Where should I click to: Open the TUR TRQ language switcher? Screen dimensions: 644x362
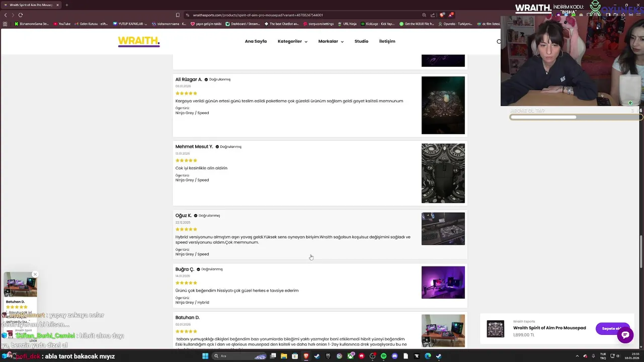pos(603,356)
